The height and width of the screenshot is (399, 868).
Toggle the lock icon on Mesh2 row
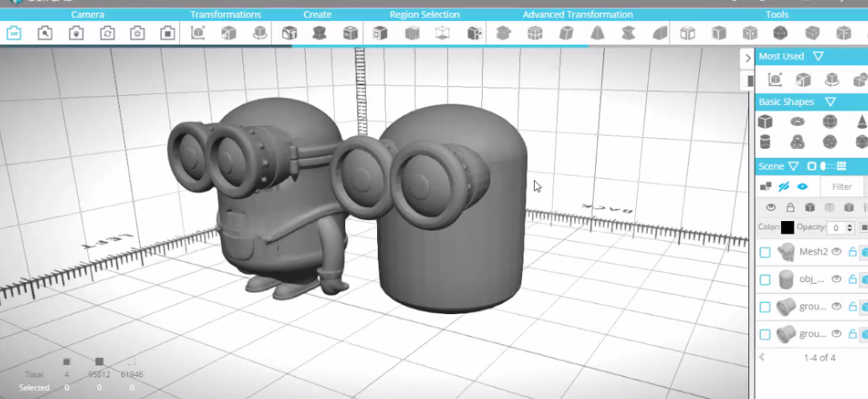click(x=852, y=252)
